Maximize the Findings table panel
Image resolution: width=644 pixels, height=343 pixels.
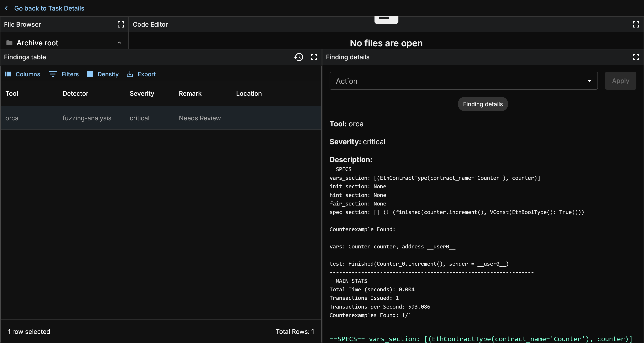(x=314, y=57)
